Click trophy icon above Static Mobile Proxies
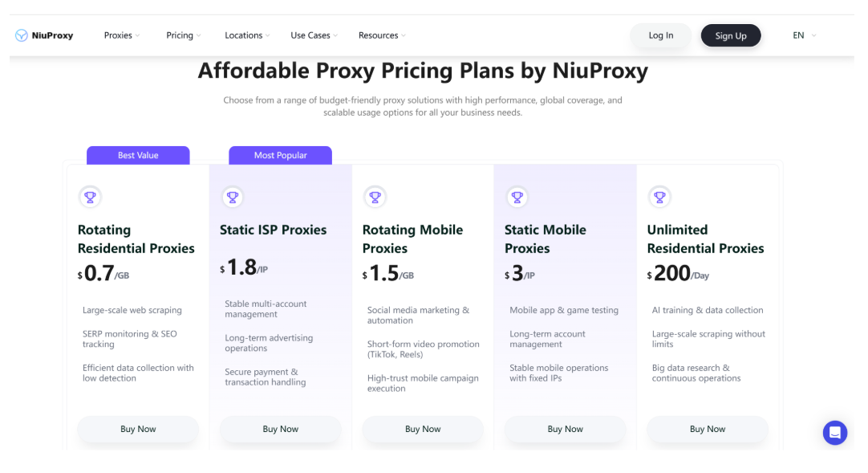Viewport: 868px width, 473px height. [517, 197]
